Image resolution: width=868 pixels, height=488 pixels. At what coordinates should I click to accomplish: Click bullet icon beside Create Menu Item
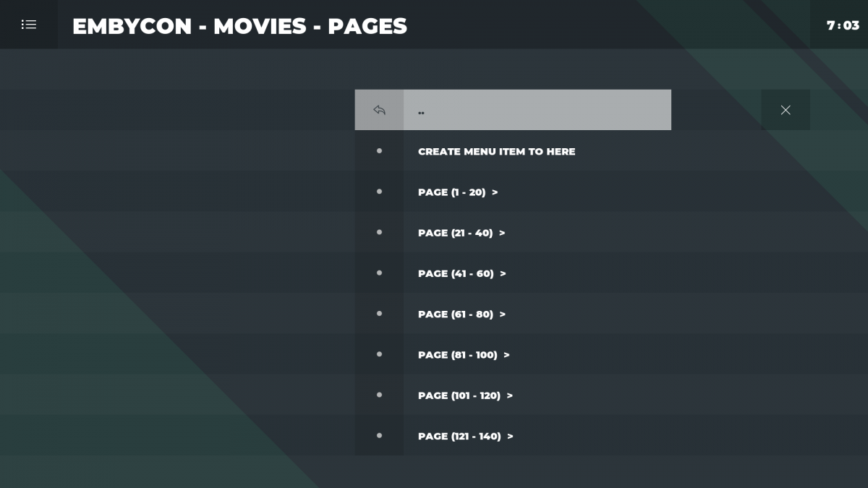click(x=379, y=151)
